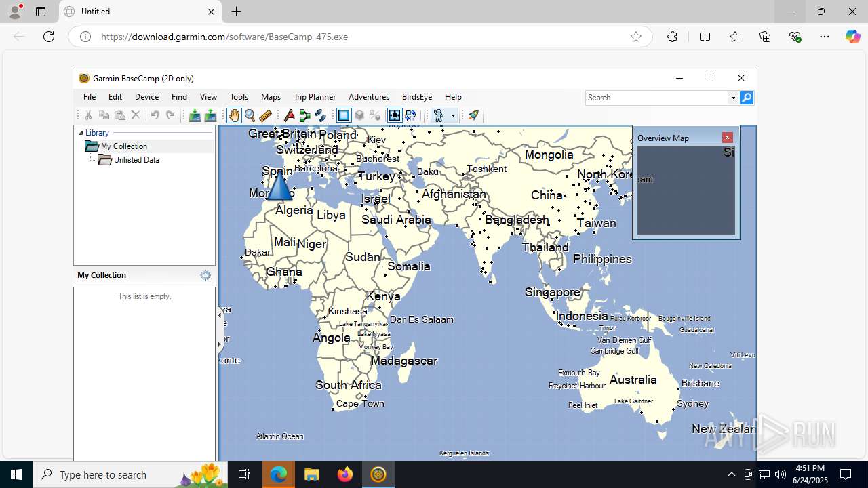
Task: Close the Overview Map panel
Action: click(x=727, y=138)
